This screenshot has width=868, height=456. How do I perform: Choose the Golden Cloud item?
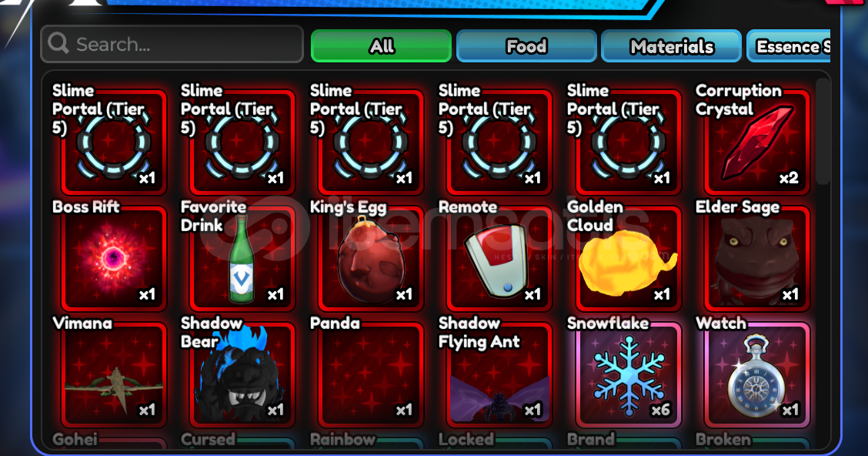629,257
